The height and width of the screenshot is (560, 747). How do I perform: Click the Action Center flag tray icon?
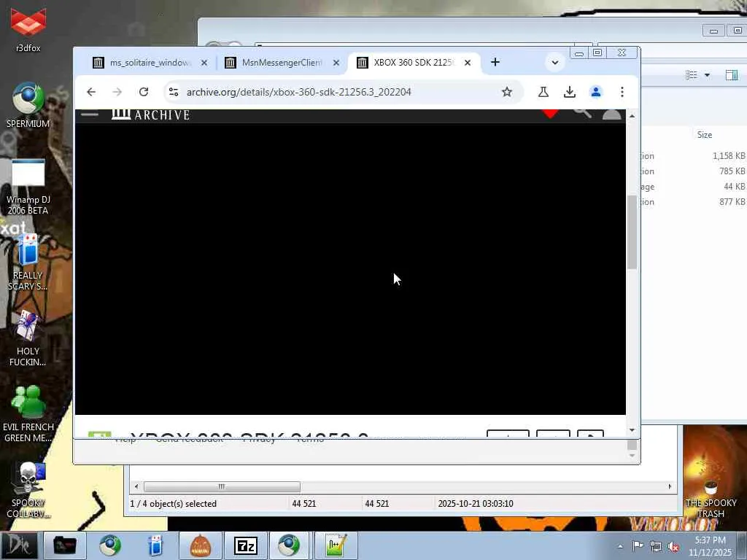point(638,546)
